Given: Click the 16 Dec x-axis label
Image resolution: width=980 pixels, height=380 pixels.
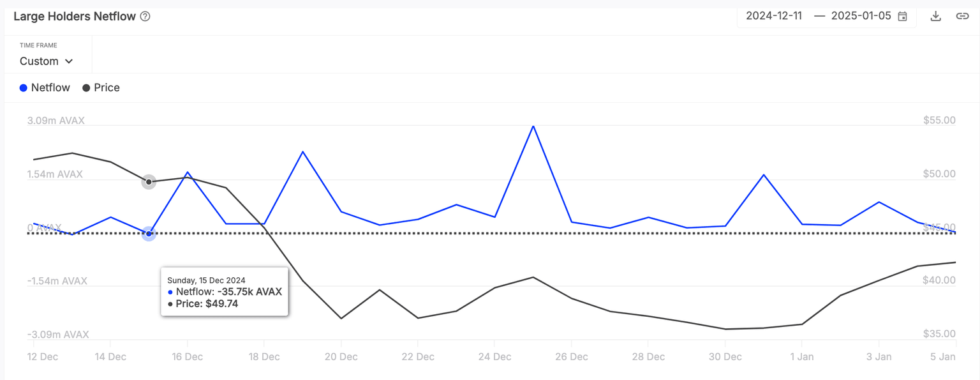Looking at the screenshot, I should [187, 356].
